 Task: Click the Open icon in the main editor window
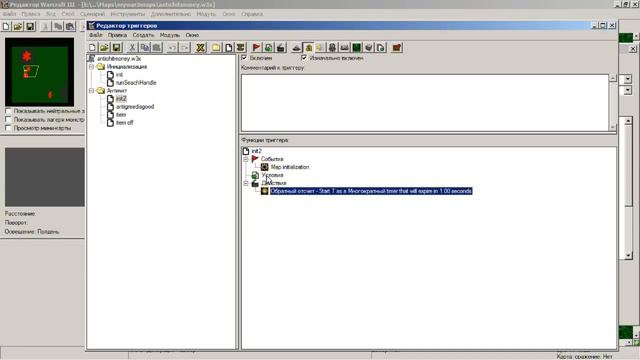coord(18,27)
